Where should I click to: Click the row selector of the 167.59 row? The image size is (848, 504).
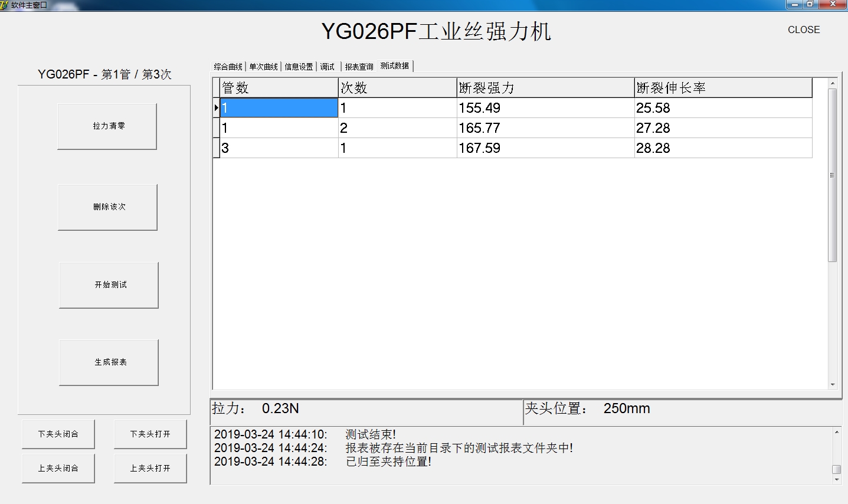tap(216, 148)
